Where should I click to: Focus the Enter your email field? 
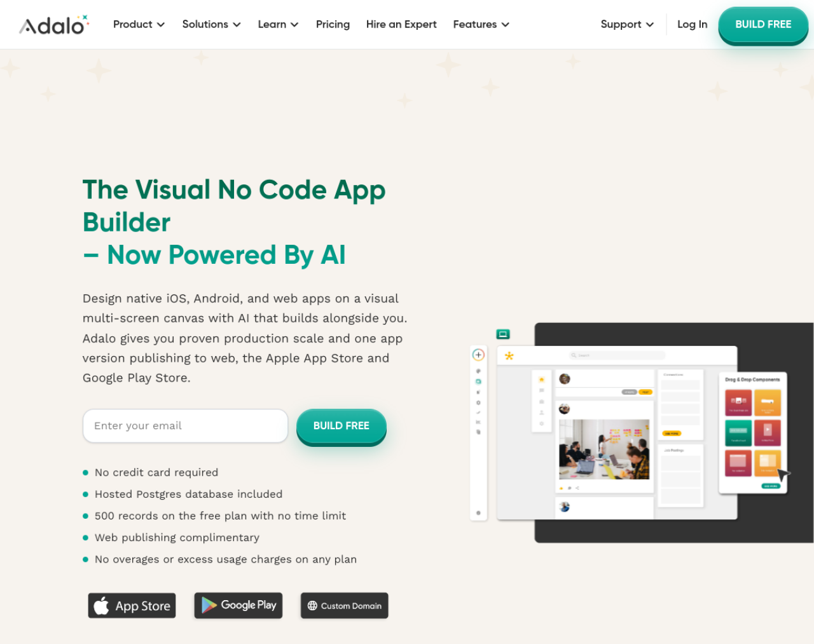click(185, 426)
